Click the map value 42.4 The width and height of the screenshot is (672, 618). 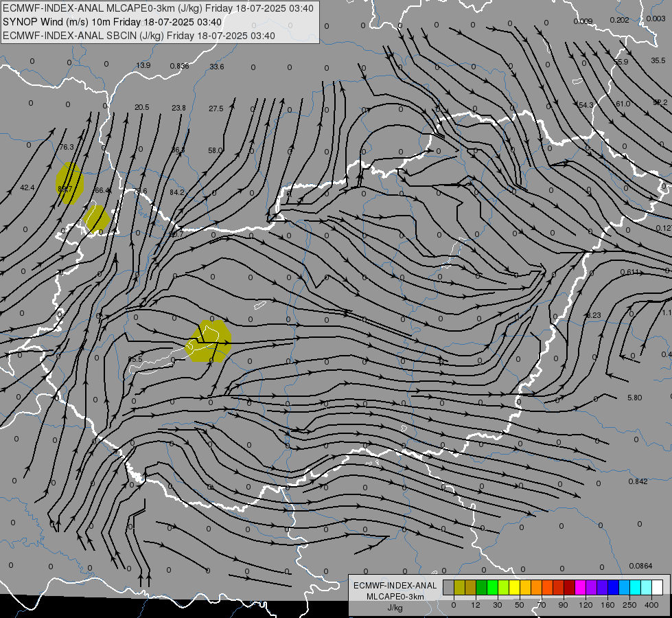(27, 187)
